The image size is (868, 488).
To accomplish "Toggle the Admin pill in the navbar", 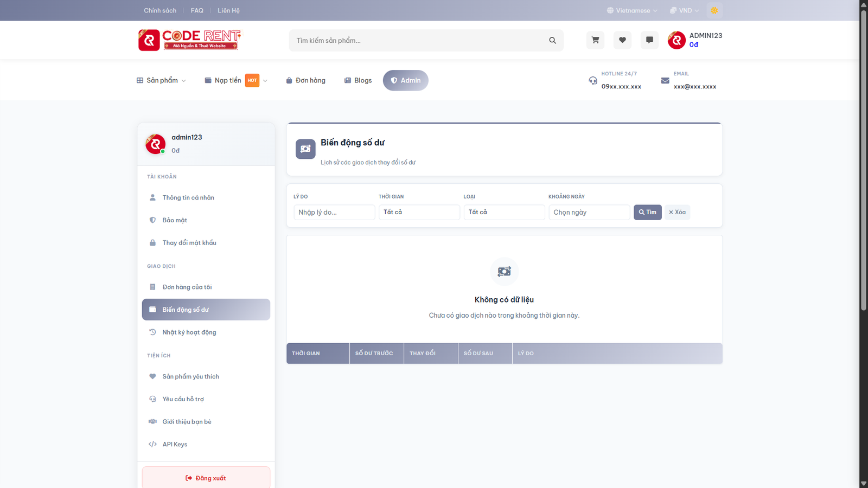I will pyautogui.click(x=405, y=80).
